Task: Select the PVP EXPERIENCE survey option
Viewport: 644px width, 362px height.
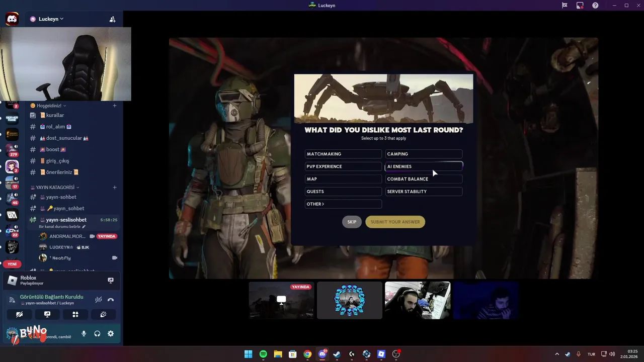Action: [343, 166]
